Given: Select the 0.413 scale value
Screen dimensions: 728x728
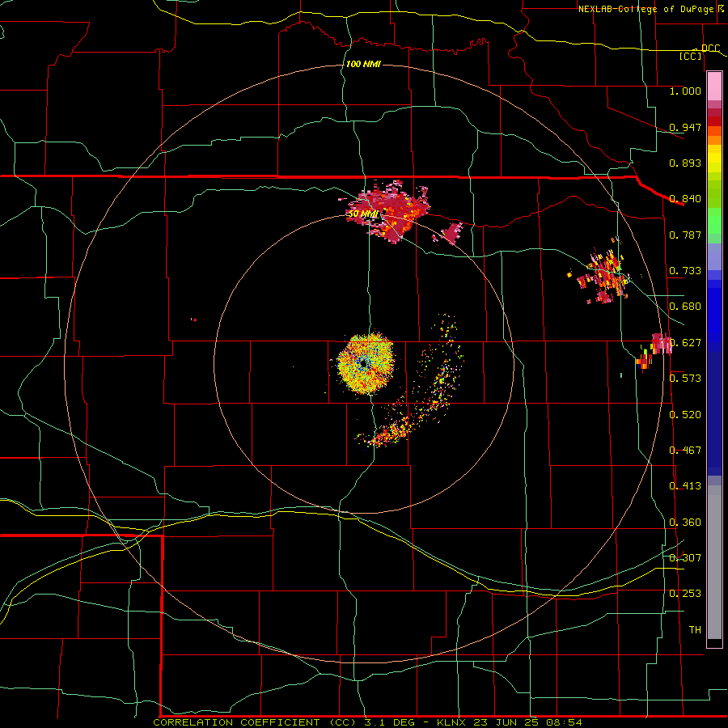Looking at the screenshot, I should click(x=685, y=486).
